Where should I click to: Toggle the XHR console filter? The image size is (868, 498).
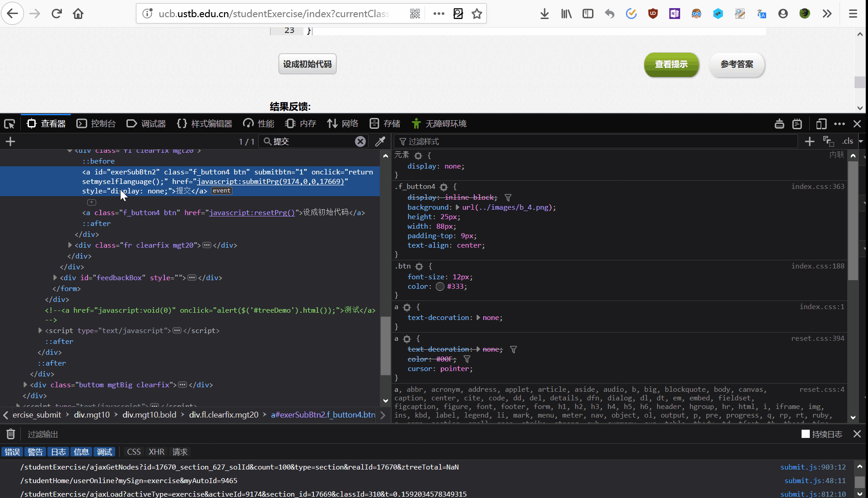pos(156,452)
